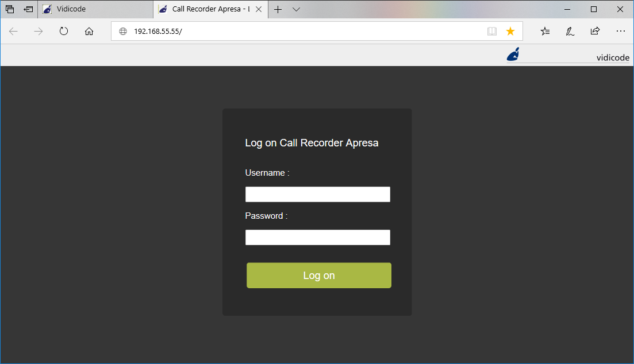Click the site info globe icon

point(123,31)
